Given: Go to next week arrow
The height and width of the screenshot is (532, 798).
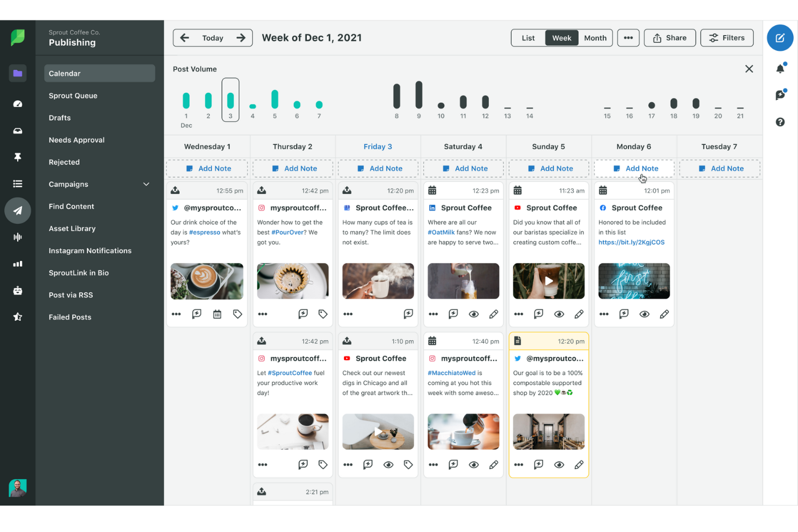Looking at the screenshot, I should pyautogui.click(x=241, y=38).
